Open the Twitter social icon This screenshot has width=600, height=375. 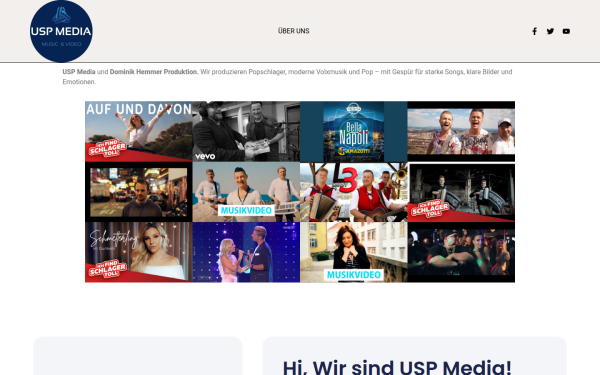pos(550,31)
